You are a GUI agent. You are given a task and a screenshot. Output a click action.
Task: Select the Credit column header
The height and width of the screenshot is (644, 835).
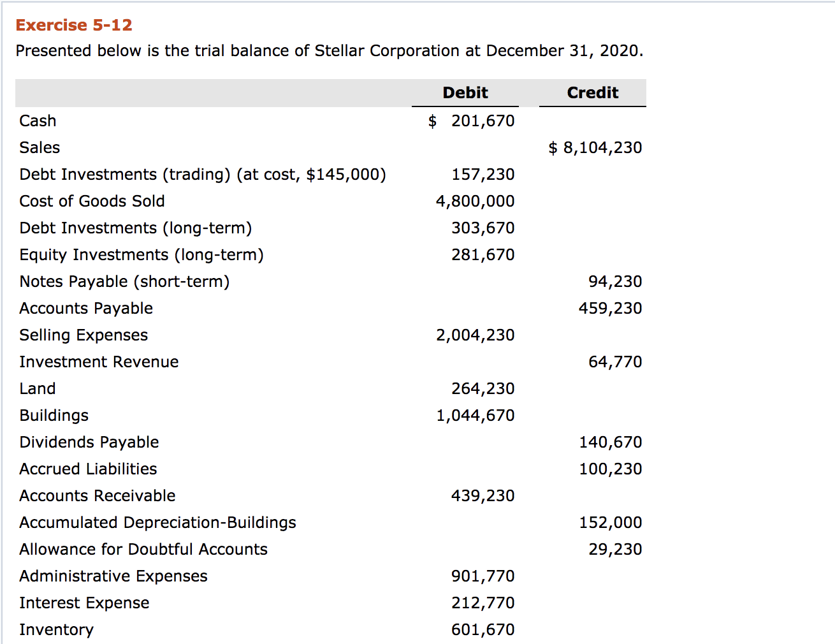(592, 92)
